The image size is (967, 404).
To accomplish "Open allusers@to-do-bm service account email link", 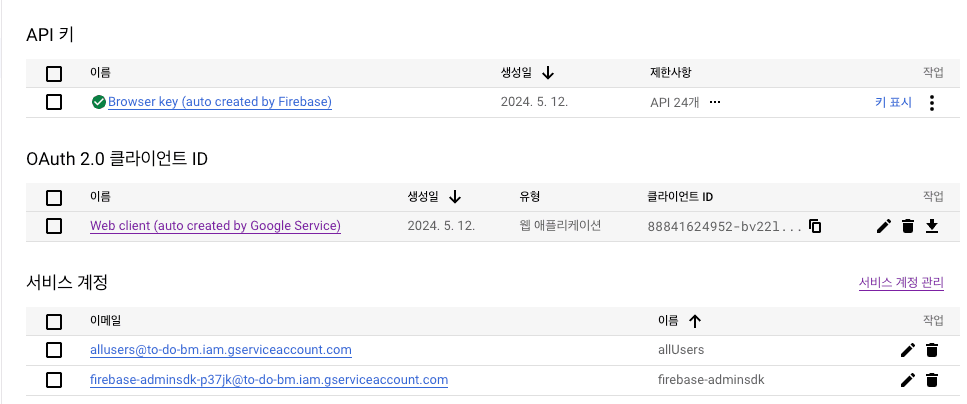I will pyautogui.click(x=221, y=350).
